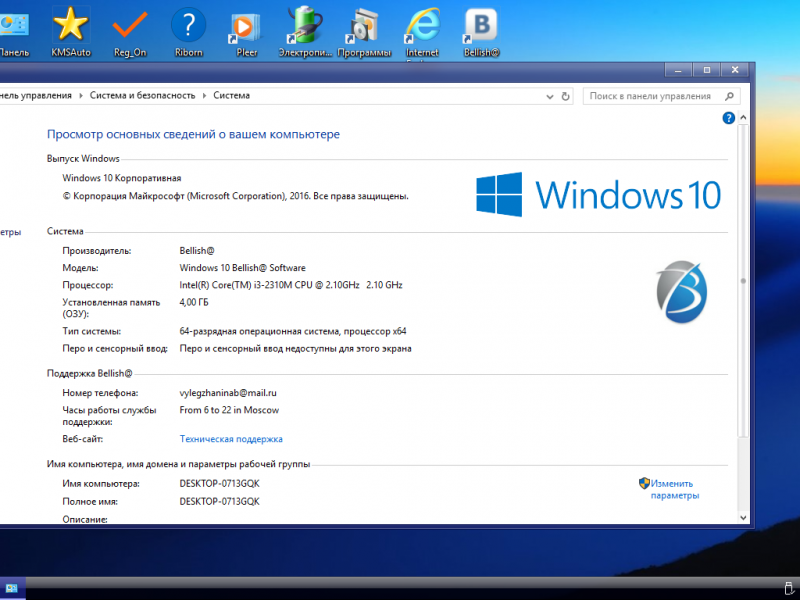Launch Internet Explorer from the desktop

click(422, 31)
